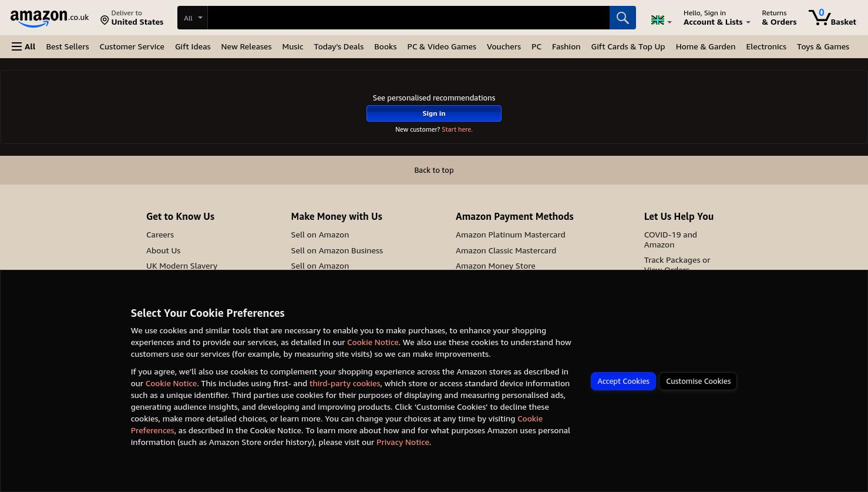The height and width of the screenshot is (492, 868).
Task: Open Today's Deals
Action: coord(338,46)
